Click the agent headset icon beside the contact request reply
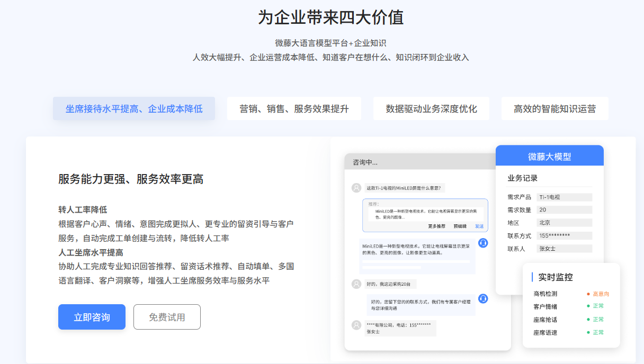 483,298
